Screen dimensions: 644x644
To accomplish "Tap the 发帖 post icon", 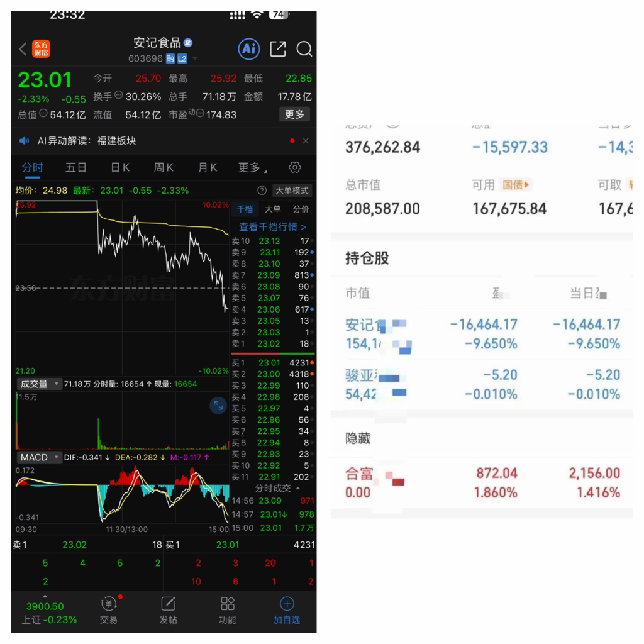I will [168, 611].
